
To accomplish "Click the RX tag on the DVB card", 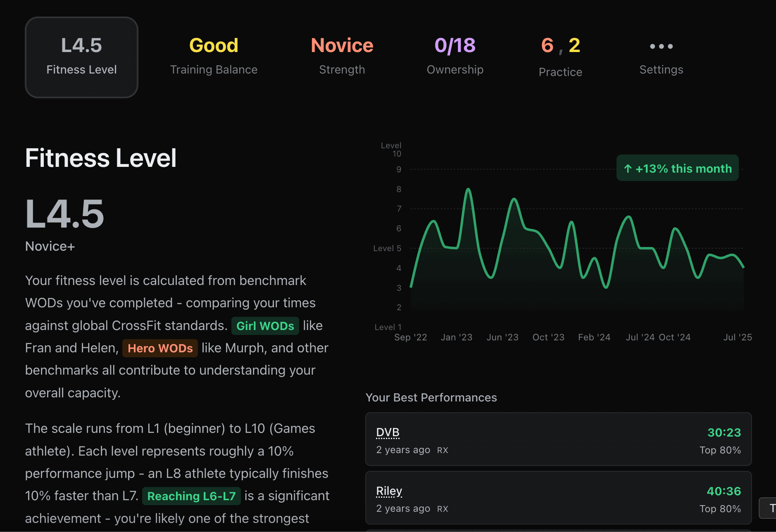I will pos(443,450).
